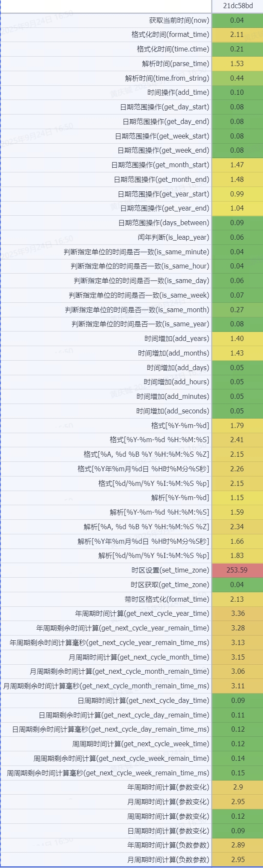Viewport: 263px width, 868px height.
Task: Click the 时间增加(add_minutes) row label
Action: coord(173,396)
